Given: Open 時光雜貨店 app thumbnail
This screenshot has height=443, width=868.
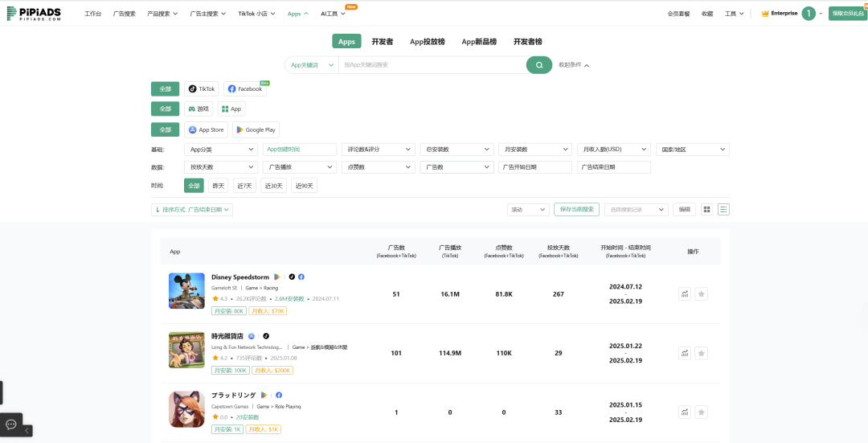Looking at the screenshot, I should coord(186,350).
